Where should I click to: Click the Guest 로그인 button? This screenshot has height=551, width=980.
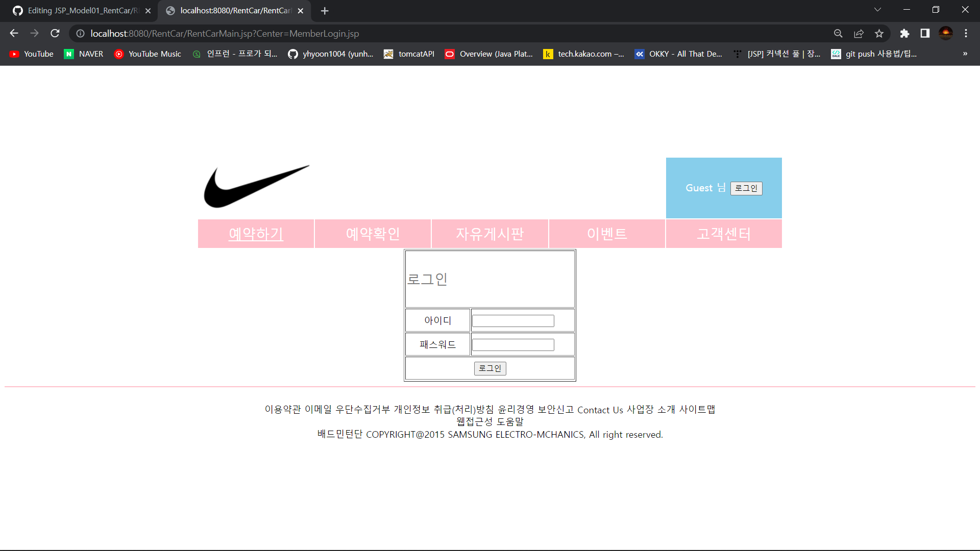coord(746,188)
